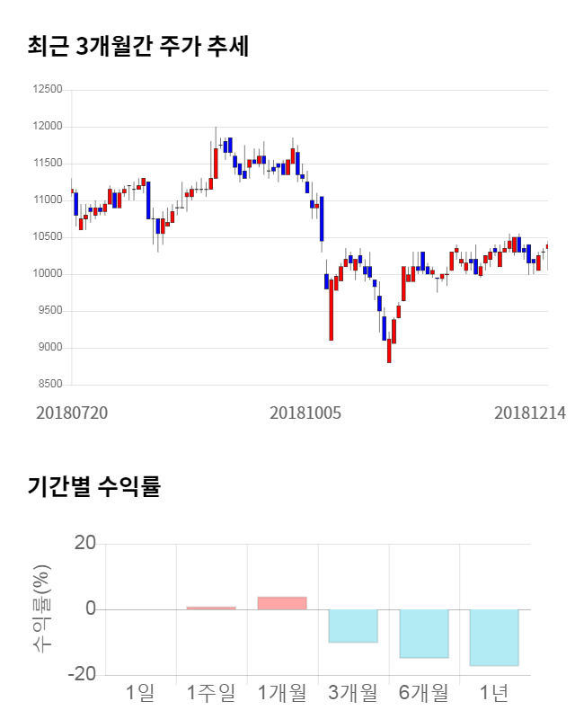575x728 pixels.
Task: Select the 1주일 period label
Action: tap(211, 693)
